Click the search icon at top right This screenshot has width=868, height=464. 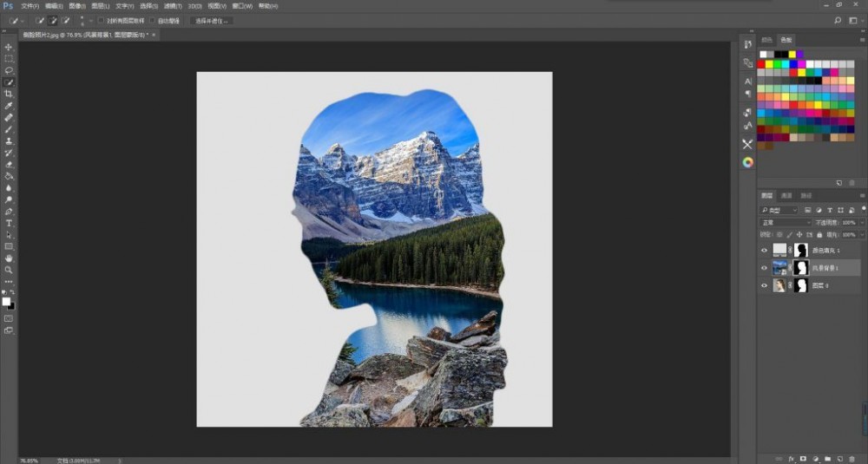tap(838, 20)
